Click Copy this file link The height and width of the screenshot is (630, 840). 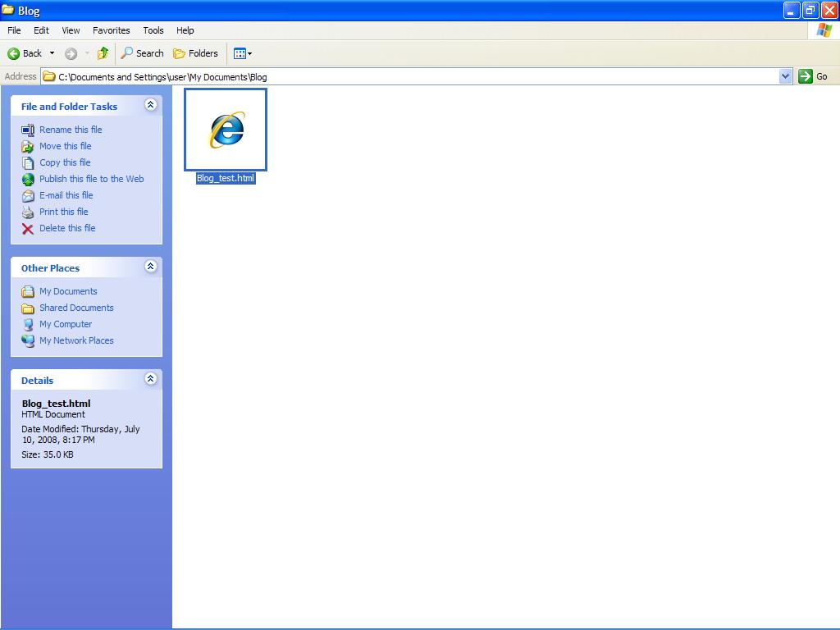65,162
